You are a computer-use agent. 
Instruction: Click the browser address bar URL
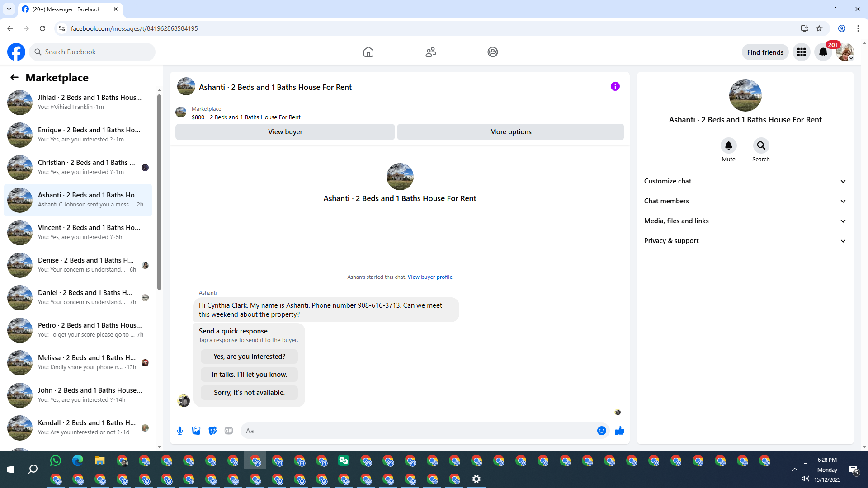click(x=134, y=28)
